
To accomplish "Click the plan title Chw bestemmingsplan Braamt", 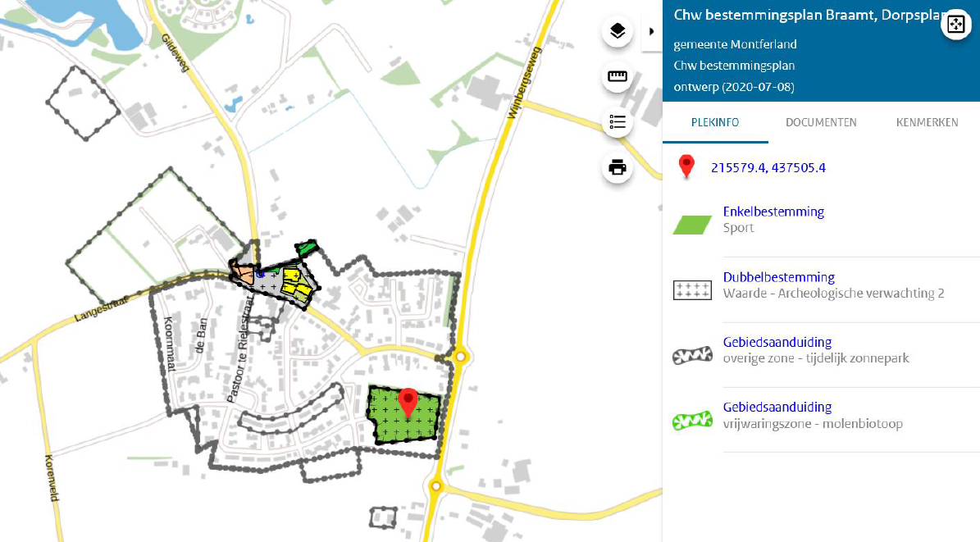I will point(806,15).
